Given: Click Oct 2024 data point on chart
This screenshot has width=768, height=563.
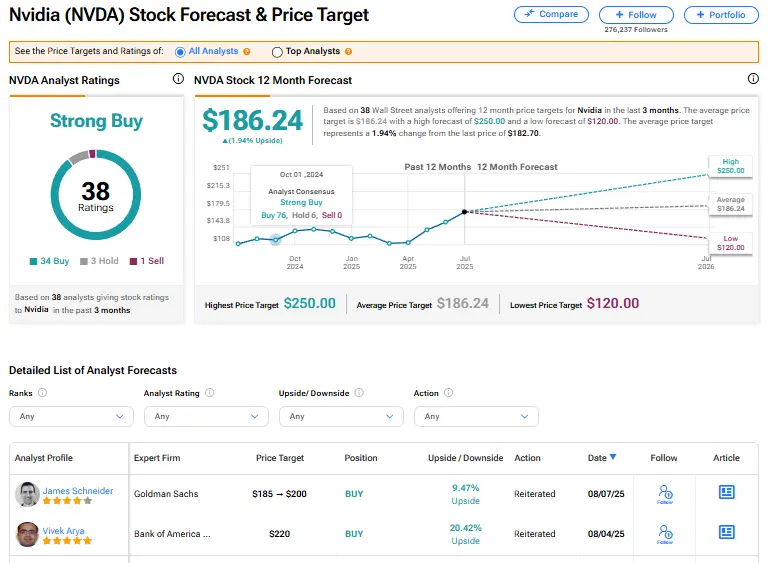Looking at the screenshot, I should pos(276,239).
